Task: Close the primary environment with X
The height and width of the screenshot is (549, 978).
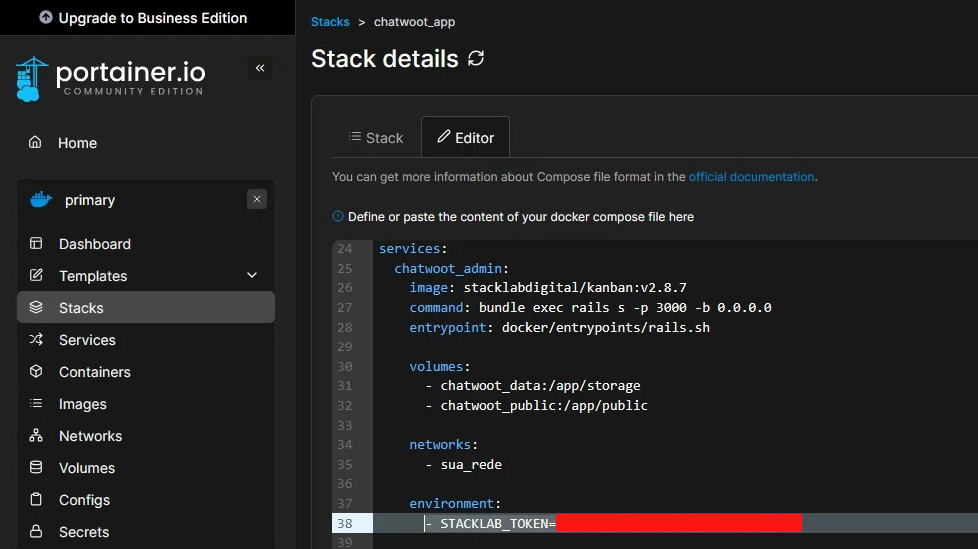Action: pos(257,200)
